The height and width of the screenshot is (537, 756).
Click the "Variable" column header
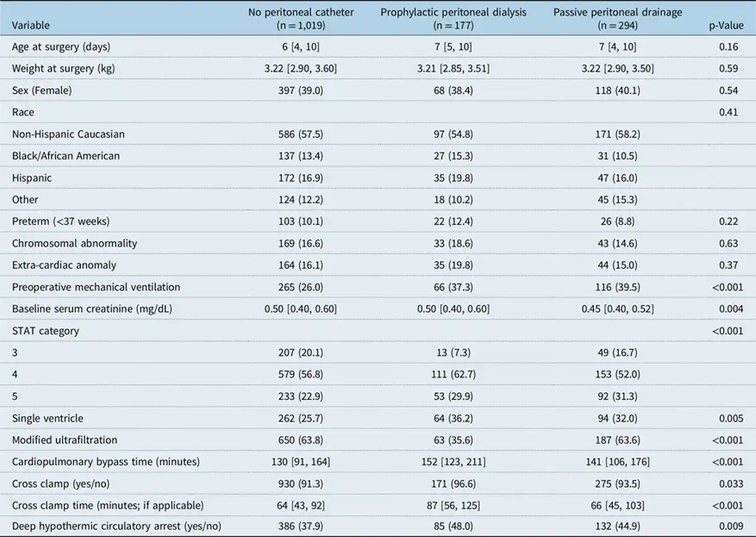tap(31, 26)
